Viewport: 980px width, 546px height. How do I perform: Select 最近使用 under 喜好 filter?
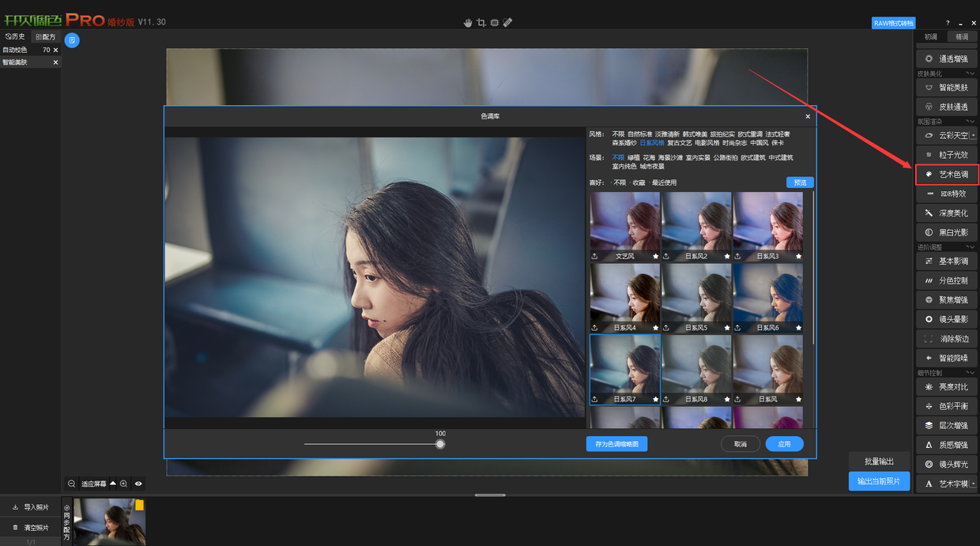[x=664, y=183]
